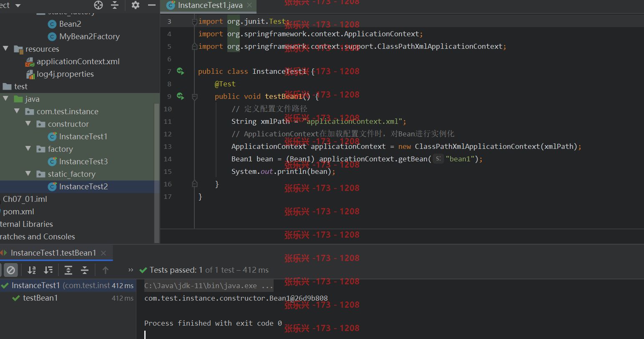Viewport: 644px width, 339px height.
Task: Click run test gutter icon on line 9
Action: click(x=180, y=96)
